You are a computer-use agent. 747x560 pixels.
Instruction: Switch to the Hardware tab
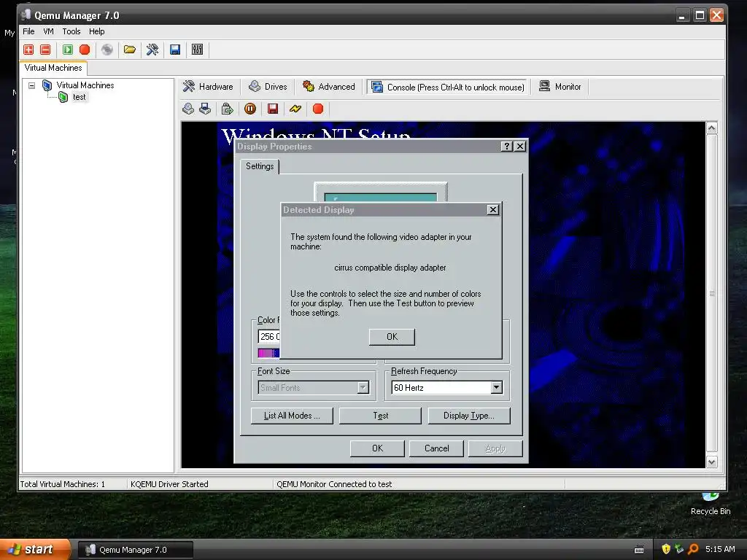pos(208,87)
